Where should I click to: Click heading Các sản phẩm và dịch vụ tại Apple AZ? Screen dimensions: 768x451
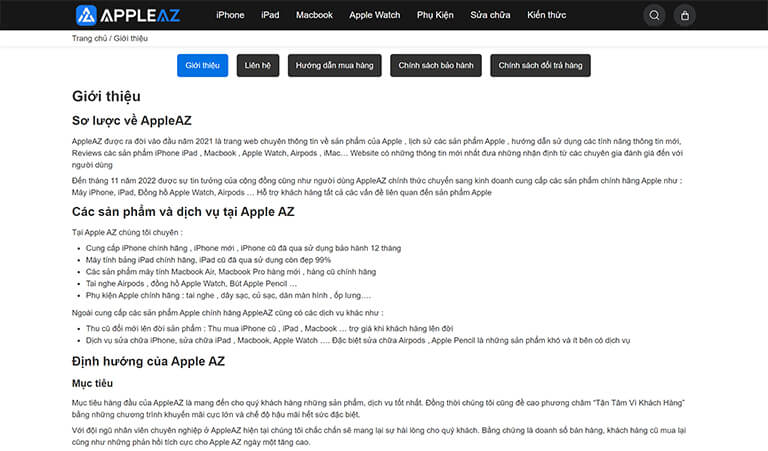[x=183, y=212]
